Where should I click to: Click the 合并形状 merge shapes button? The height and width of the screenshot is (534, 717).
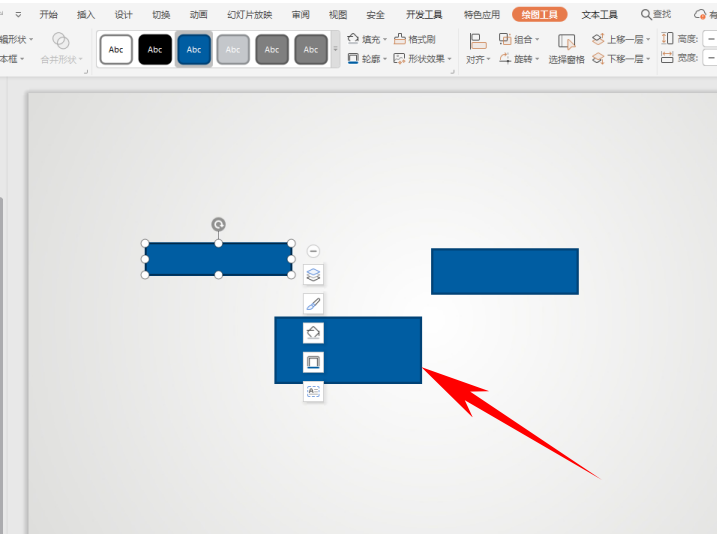pyautogui.click(x=61, y=48)
